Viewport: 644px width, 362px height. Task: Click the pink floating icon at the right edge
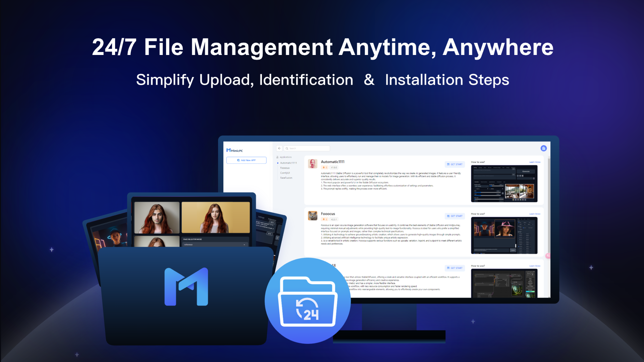click(548, 256)
